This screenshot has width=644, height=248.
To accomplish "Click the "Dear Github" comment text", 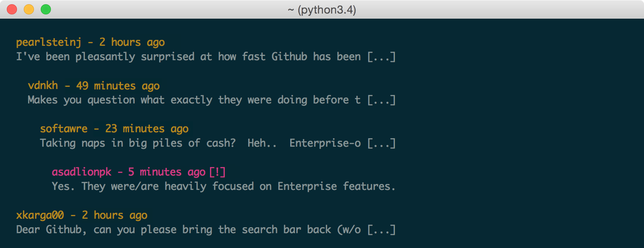I will pos(191,230).
